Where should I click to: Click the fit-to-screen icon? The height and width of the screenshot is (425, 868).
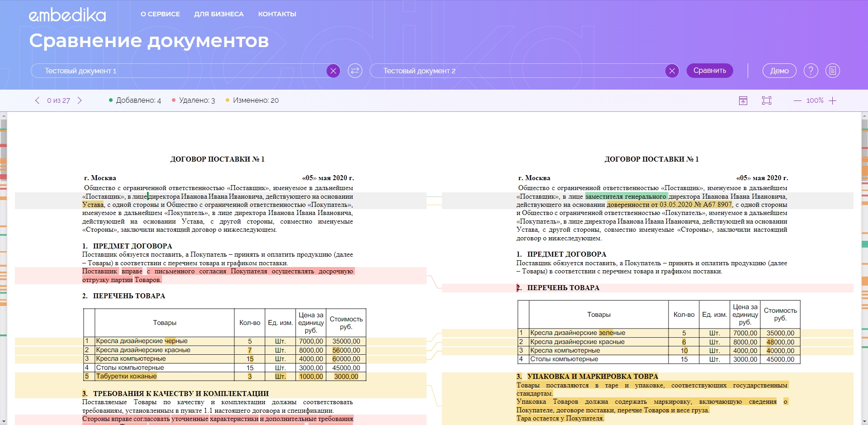767,100
